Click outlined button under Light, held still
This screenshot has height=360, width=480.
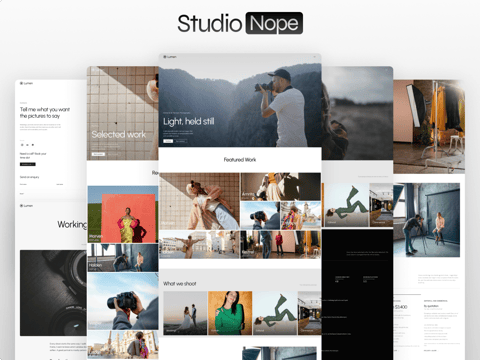[180, 141]
